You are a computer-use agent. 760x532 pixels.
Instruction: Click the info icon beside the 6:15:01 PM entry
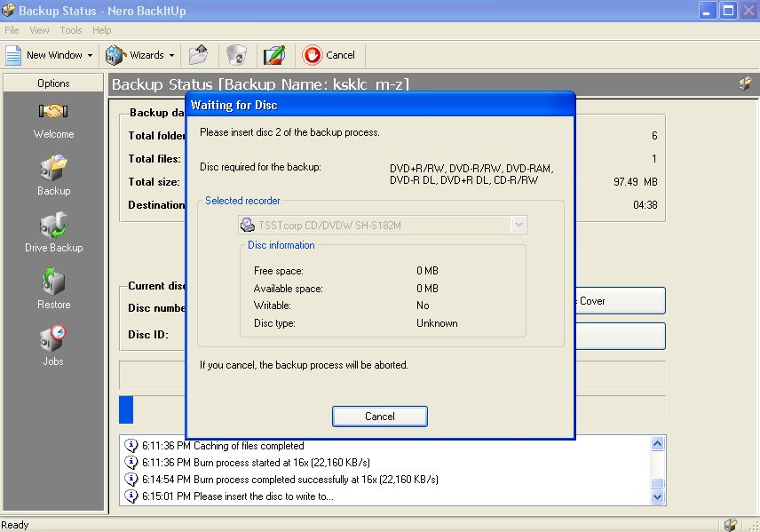[131, 496]
